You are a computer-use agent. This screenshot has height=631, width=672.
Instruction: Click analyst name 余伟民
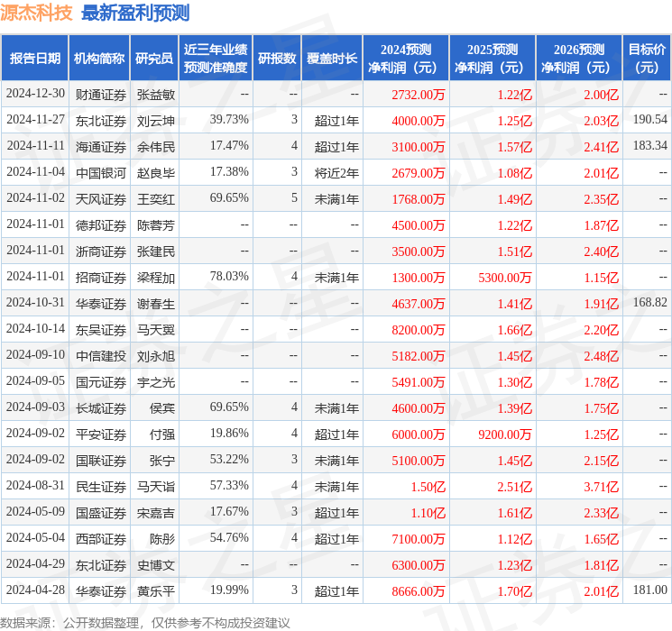(156, 147)
